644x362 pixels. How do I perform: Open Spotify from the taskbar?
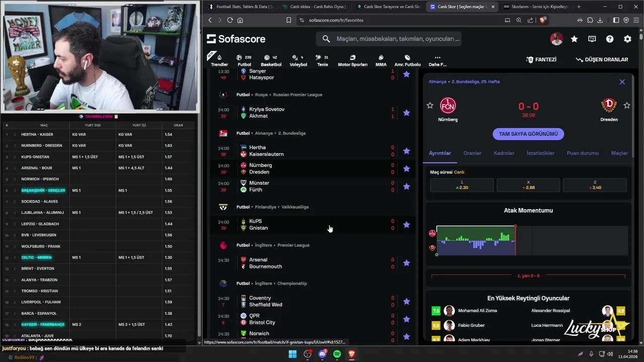click(x=337, y=354)
